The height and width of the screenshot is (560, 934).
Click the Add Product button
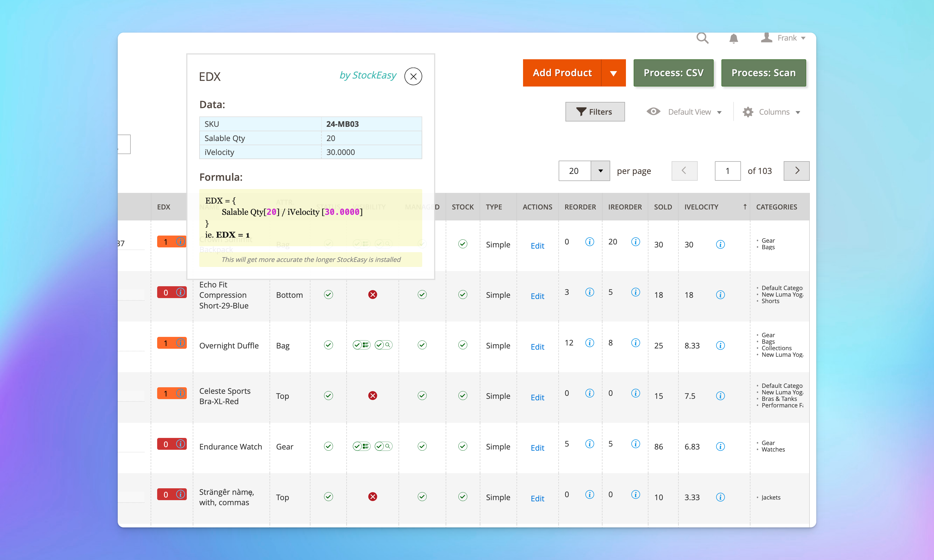point(562,73)
